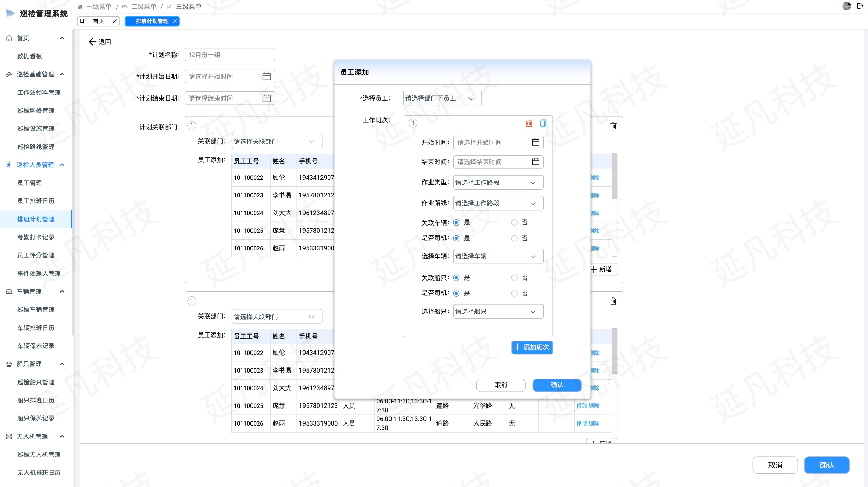Open first 关联部门 dropdown

pos(277,141)
